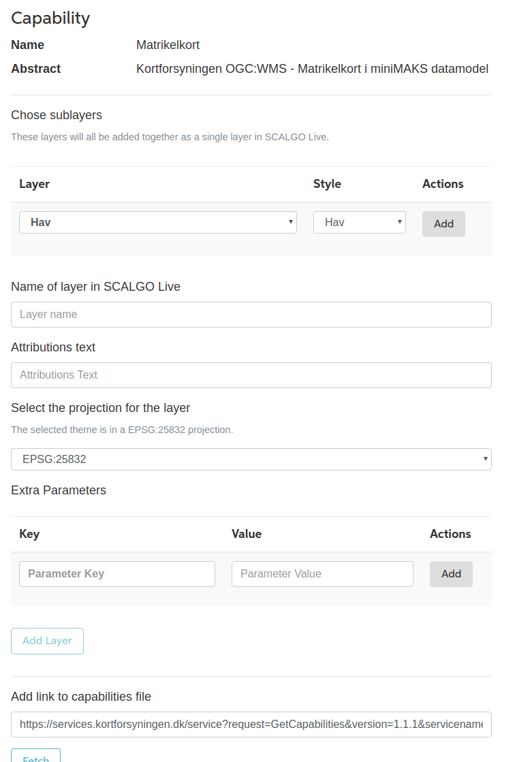The width and height of the screenshot is (532, 762).
Task: Focus the capabilities file URL field
Action: coord(251,725)
